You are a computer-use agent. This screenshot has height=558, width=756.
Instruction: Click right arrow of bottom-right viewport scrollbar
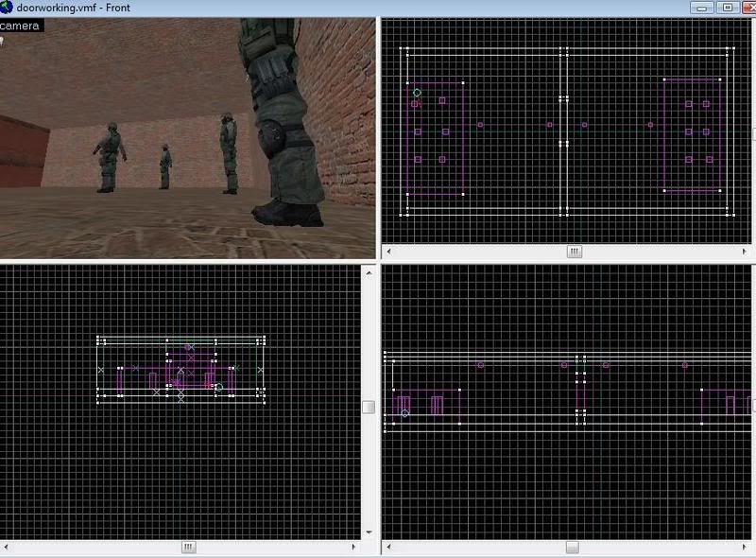pyautogui.click(x=744, y=548)
